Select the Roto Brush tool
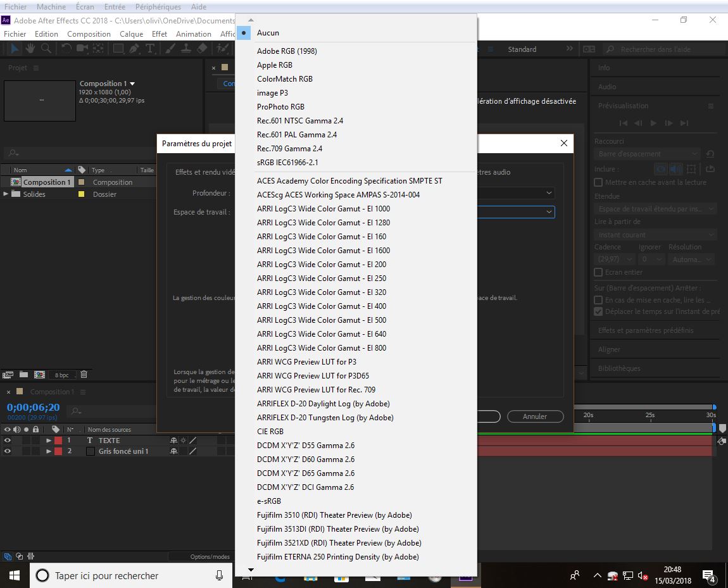This screenshot has height=588, width=728. click(x=222, y=48)
